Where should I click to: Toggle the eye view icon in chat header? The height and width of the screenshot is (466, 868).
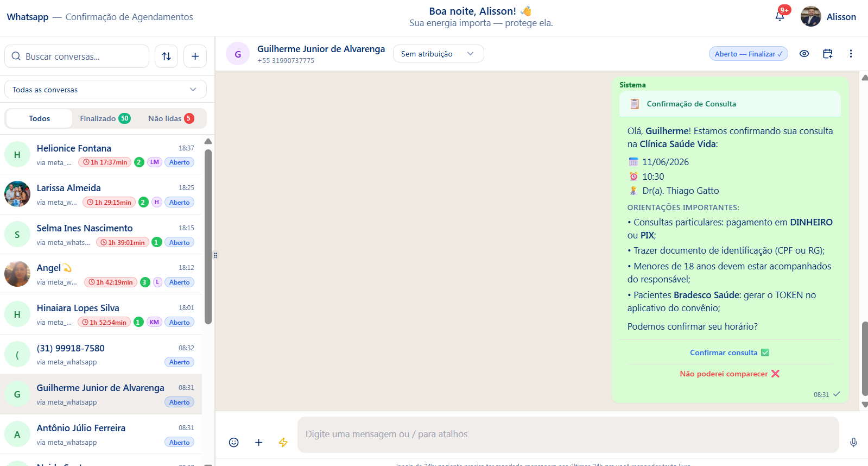pyautogui.click(x=804, y=54)
